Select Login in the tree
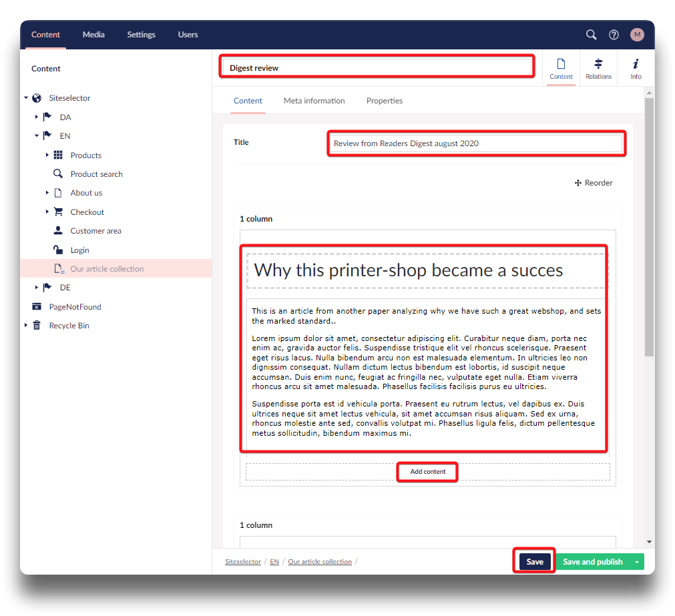The image size is (675, 616). [x=79, y=250]
